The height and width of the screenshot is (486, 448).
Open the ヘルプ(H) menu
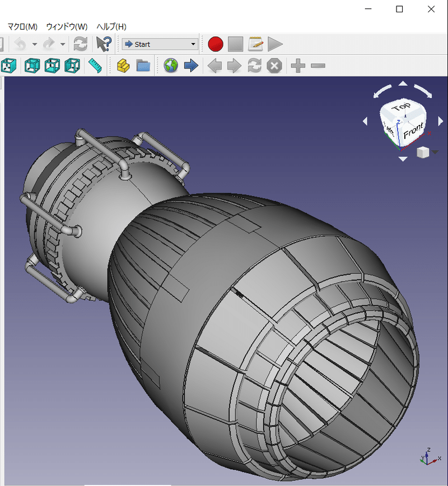(x=111, y=27)
